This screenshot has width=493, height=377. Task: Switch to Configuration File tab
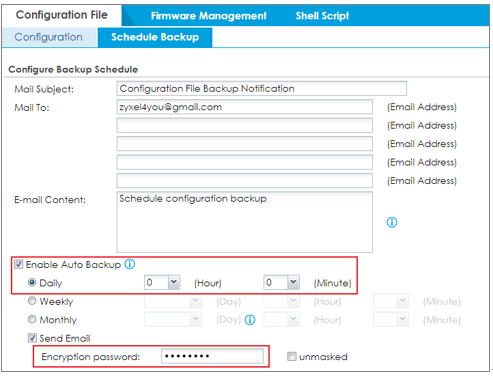pos(62,15)
